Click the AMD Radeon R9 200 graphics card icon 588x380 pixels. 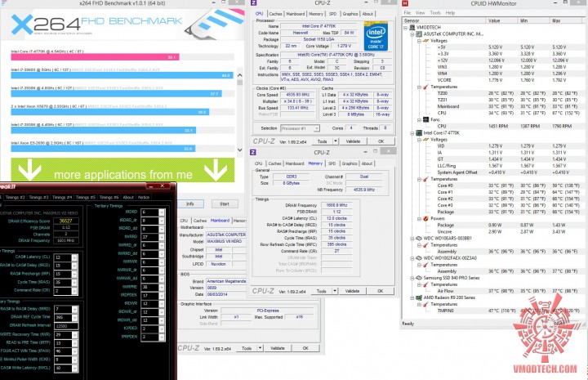coord(419,297)
